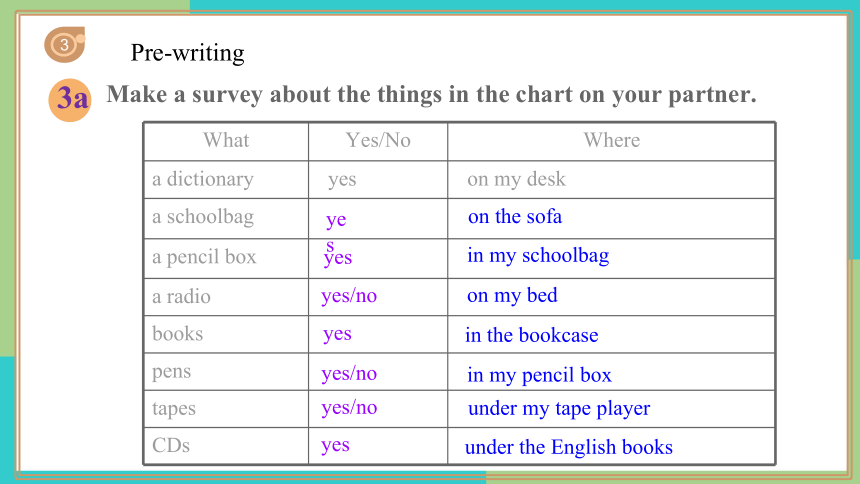Select the under my tape player answer
This screenshot has height=484, width=860.
559,409
